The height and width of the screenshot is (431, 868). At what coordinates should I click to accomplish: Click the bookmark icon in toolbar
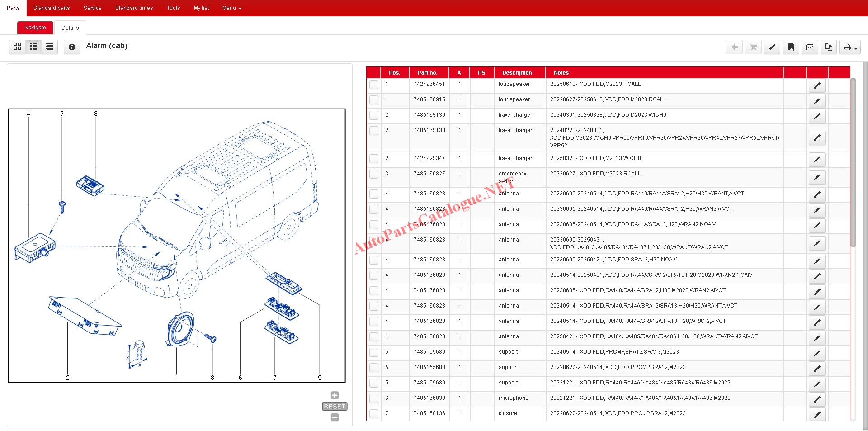[x=791, y=47]
